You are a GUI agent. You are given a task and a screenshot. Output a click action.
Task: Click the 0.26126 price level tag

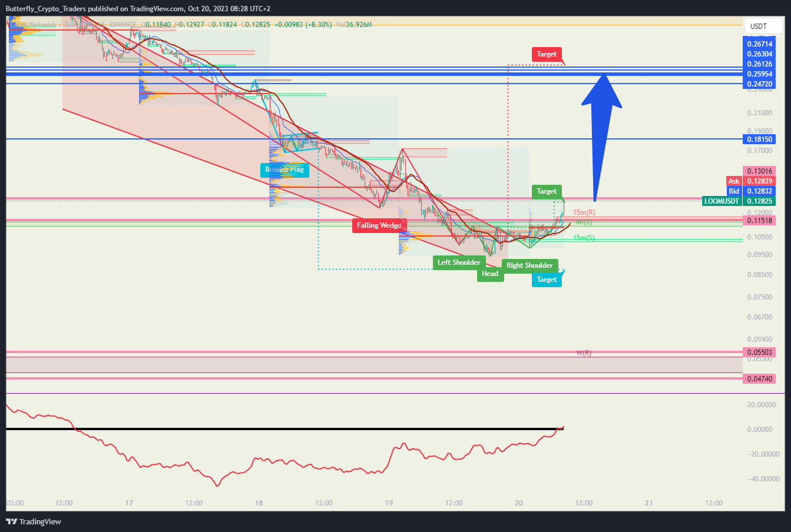(759, 64)
